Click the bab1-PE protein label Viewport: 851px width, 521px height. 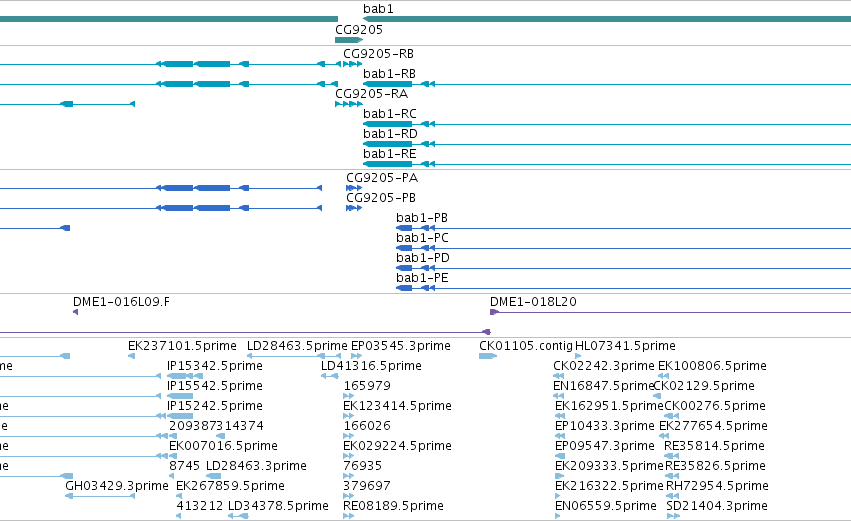click(422, 278)
